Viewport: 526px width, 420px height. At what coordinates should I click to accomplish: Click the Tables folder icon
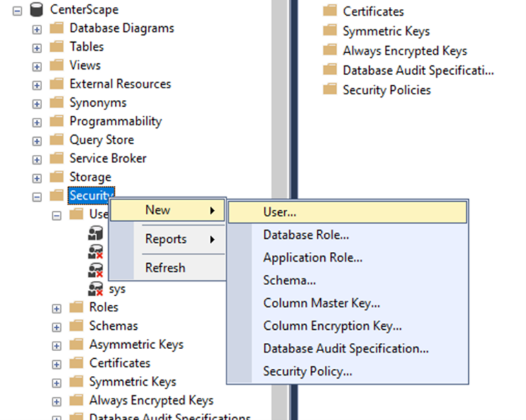coord(56,47)
